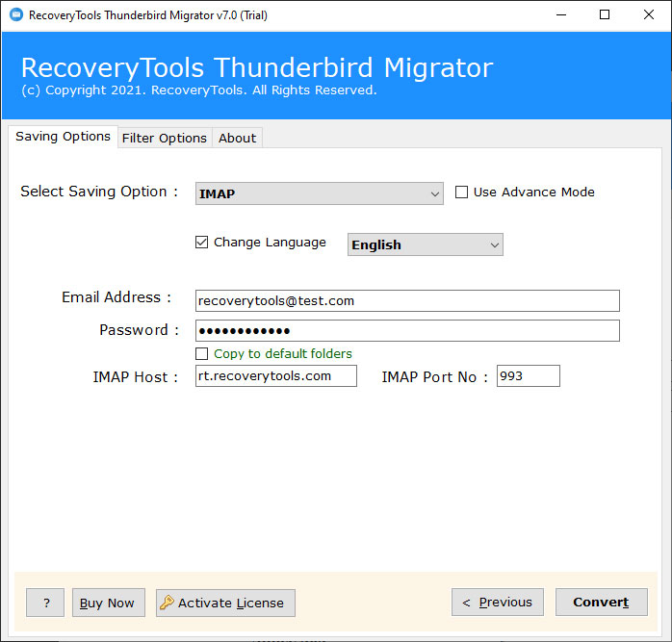This screenshot has height=642, width=672.
Task: Click the key icon on Activate License
Action: (x=167, y=603)
